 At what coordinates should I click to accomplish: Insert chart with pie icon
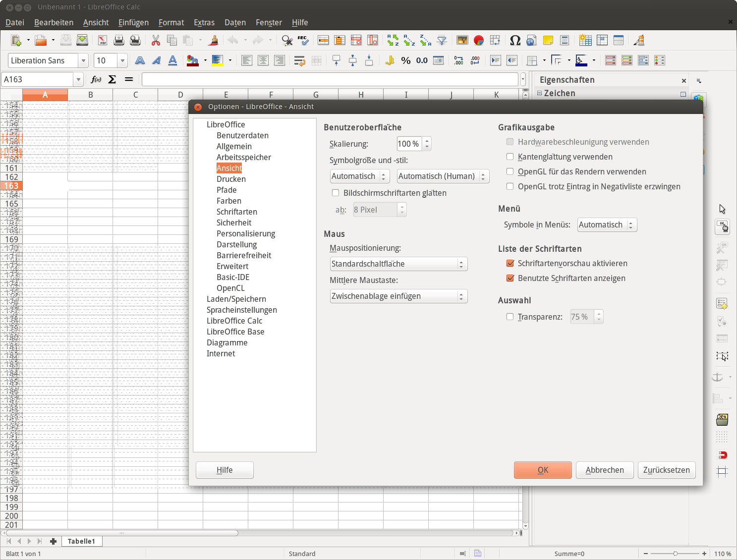(479, 41)
